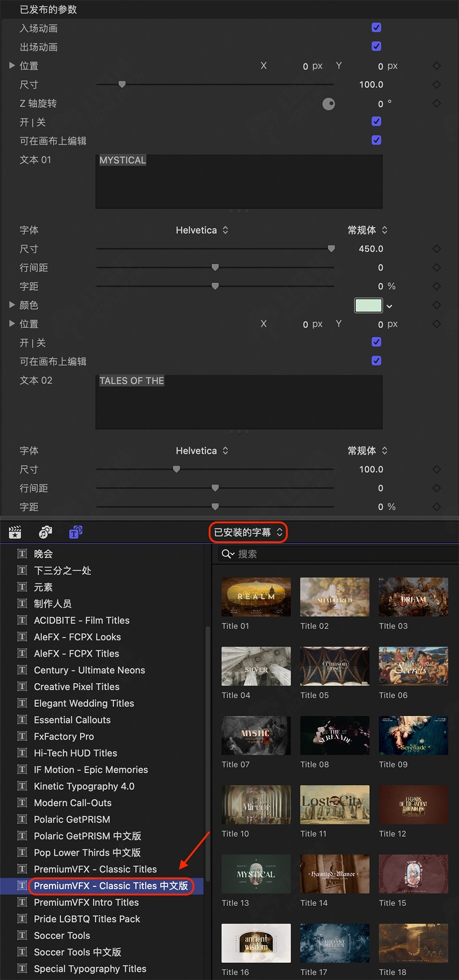Open 常规体 style dropdown for 文本 02
This screenshot has height=980, width=459.
point(367,451)
